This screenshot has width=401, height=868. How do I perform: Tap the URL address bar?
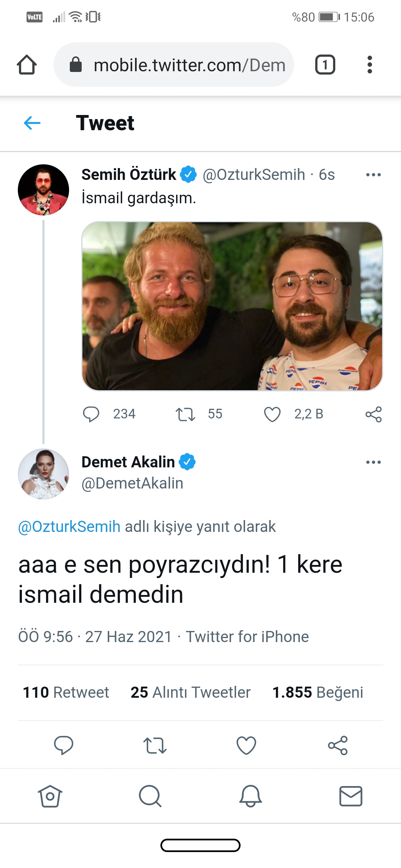point(174,65)
